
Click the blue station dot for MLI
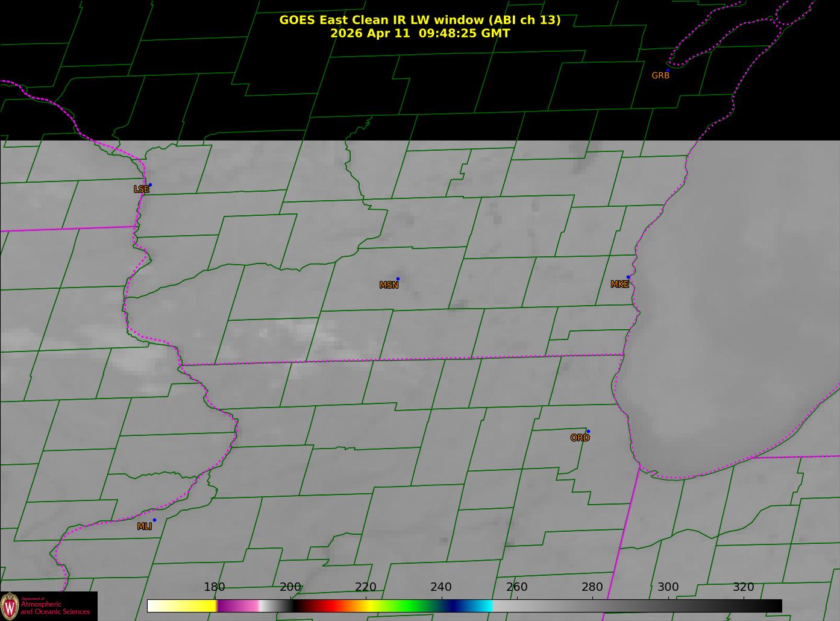[154, 520]
